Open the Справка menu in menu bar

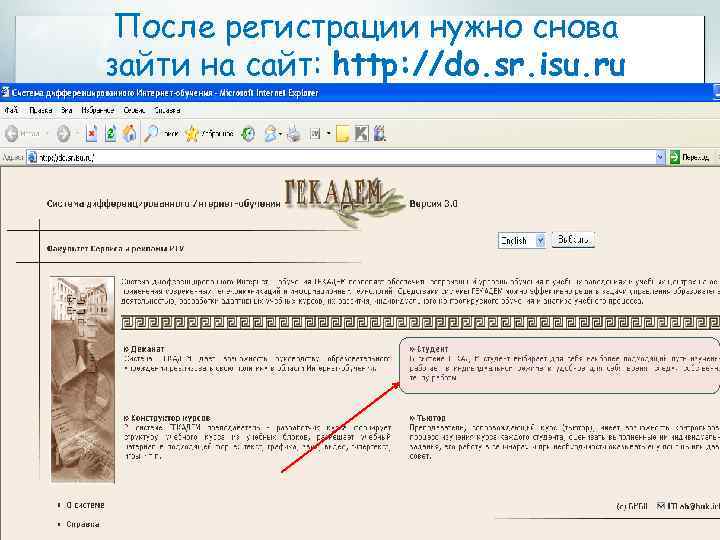[167, 110]
